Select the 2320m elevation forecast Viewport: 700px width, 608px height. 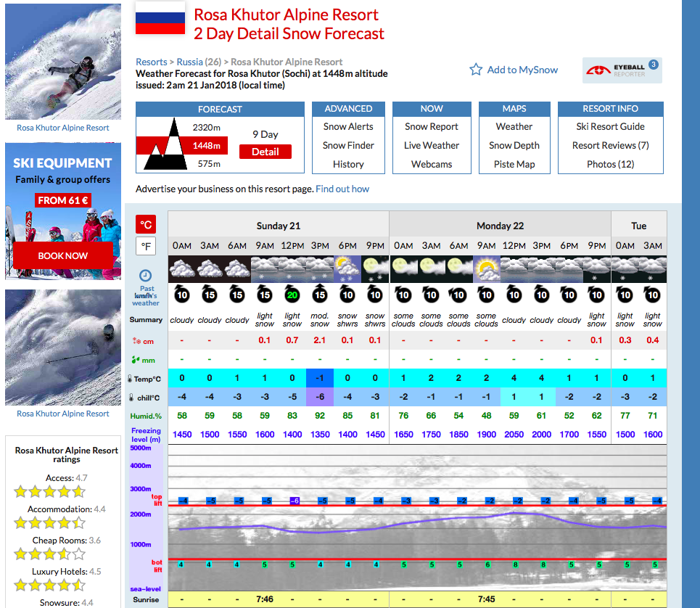(x=206, y=128)
